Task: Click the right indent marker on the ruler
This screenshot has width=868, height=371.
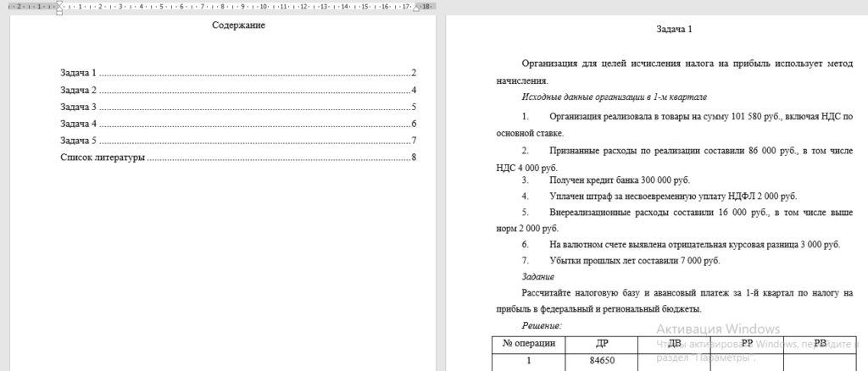Action: 417,7
